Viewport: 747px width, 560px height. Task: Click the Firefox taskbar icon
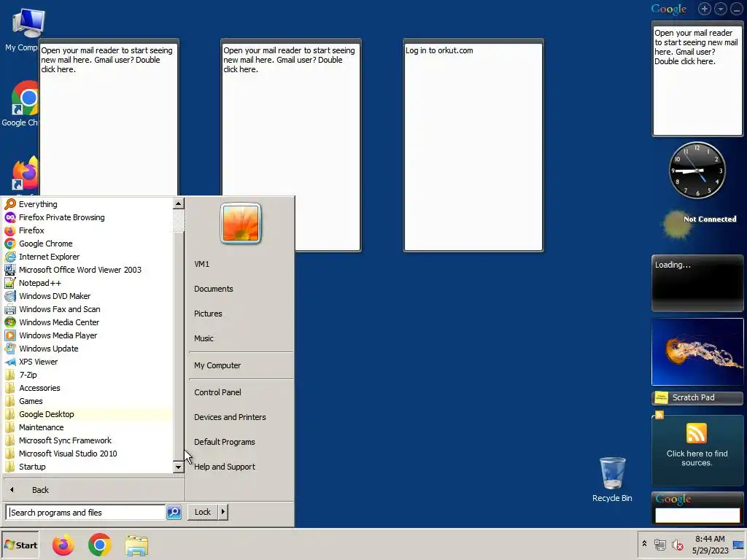tap(63, 545)
